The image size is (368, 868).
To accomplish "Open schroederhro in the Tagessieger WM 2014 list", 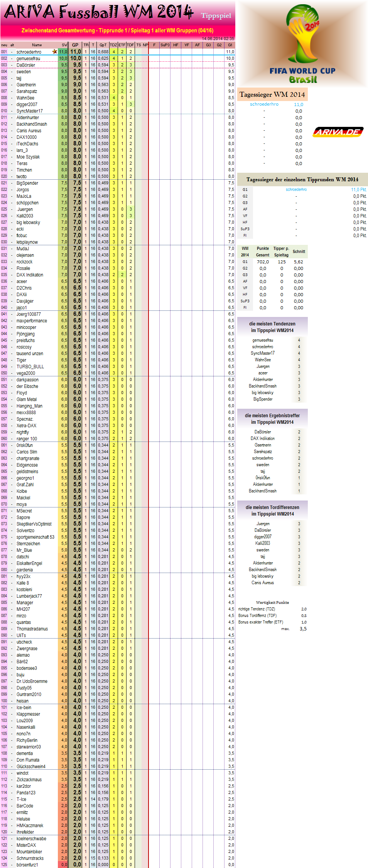I will click(264, 104).
